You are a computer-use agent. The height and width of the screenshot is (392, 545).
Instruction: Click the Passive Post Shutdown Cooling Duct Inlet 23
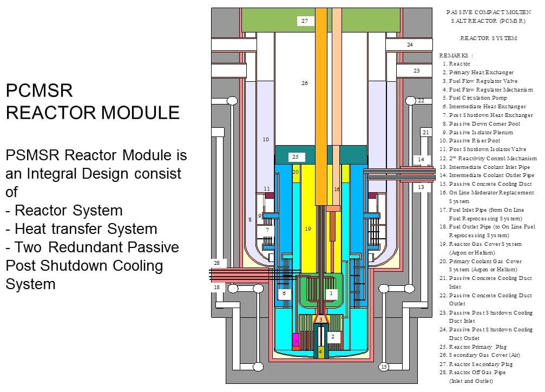pyautogui.click(x=416, y=70)
